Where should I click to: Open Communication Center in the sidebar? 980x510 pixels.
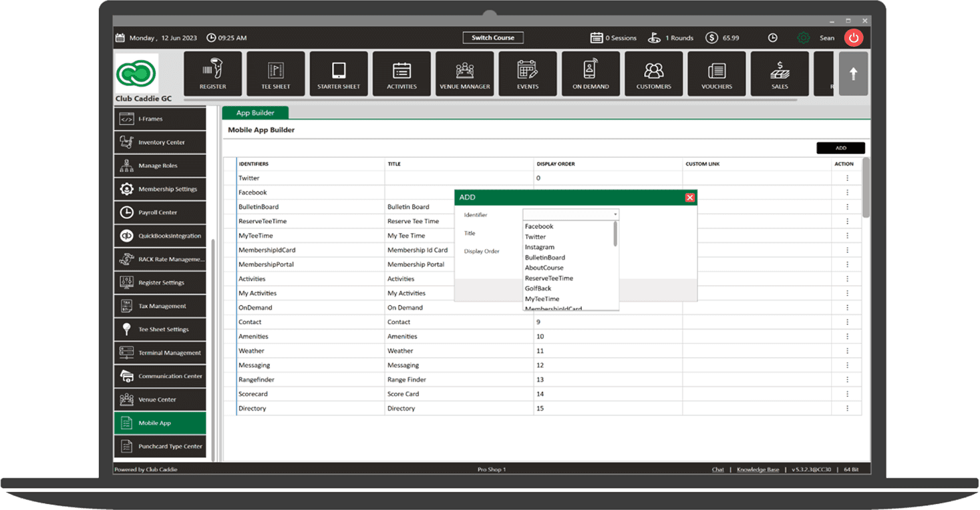[160, 376]
